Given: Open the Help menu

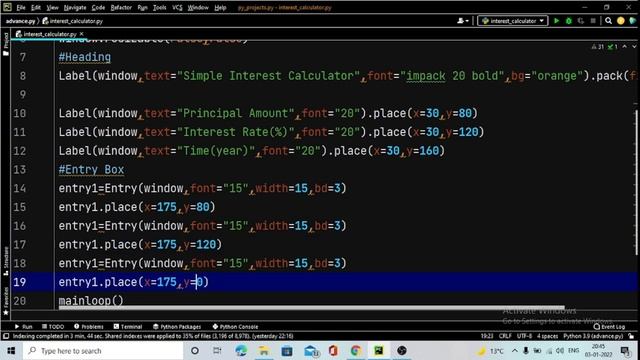Looking at the screenshot, I should pos(220,7).
